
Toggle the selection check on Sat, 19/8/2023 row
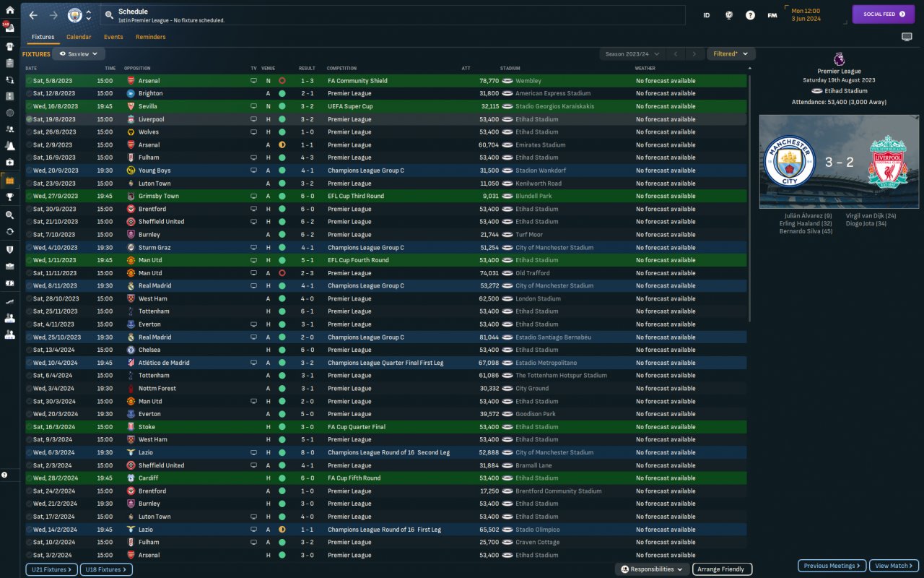pos(29,119)
